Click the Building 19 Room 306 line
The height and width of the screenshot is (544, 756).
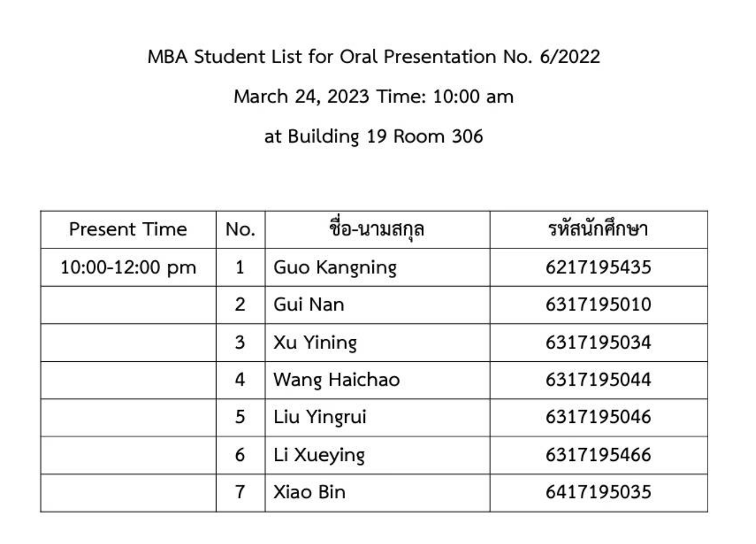pos(373,136)
